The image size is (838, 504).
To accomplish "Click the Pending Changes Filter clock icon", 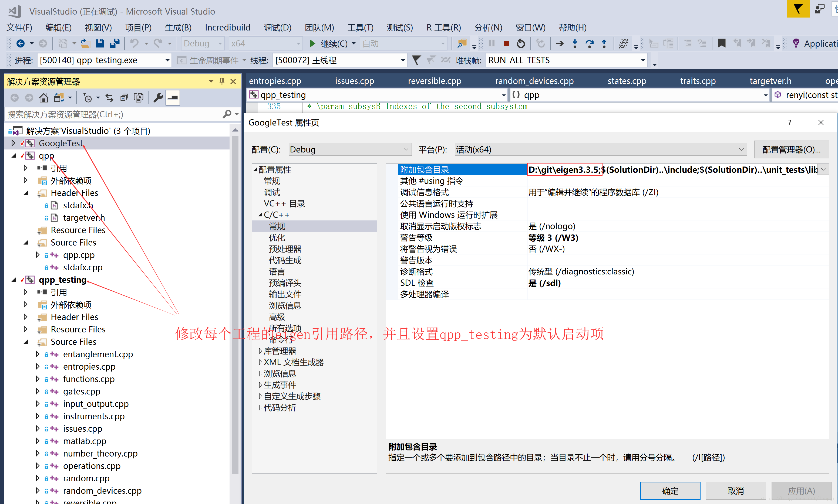I will point(88,98).
